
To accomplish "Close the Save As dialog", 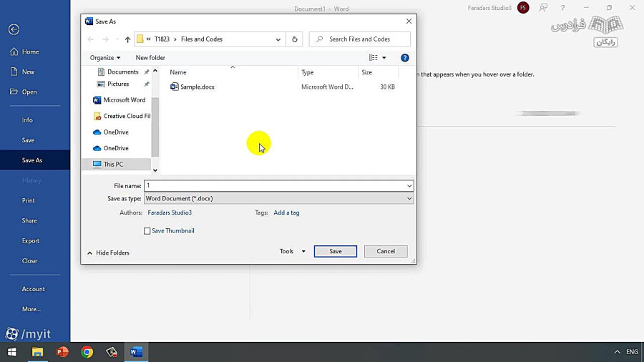I will click(409, 21).
